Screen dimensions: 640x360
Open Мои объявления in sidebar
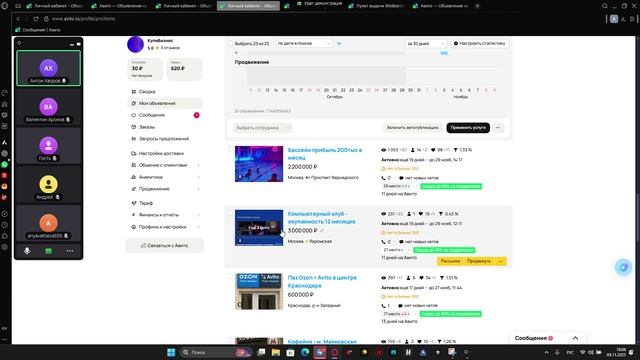[x=164, y=103]
